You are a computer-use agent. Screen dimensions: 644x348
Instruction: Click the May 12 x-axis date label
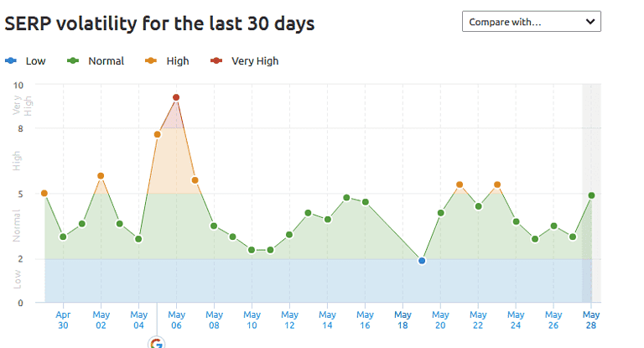(x=289, y=319)
